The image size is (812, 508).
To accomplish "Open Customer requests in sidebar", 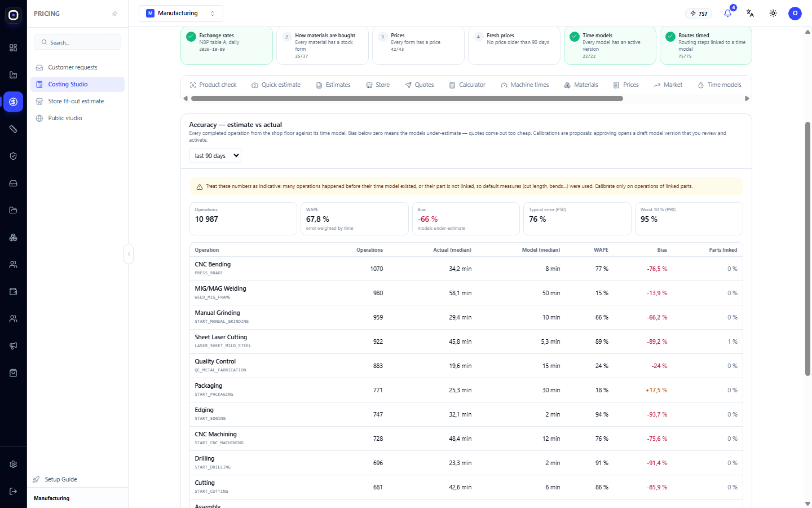I will 77,67.
